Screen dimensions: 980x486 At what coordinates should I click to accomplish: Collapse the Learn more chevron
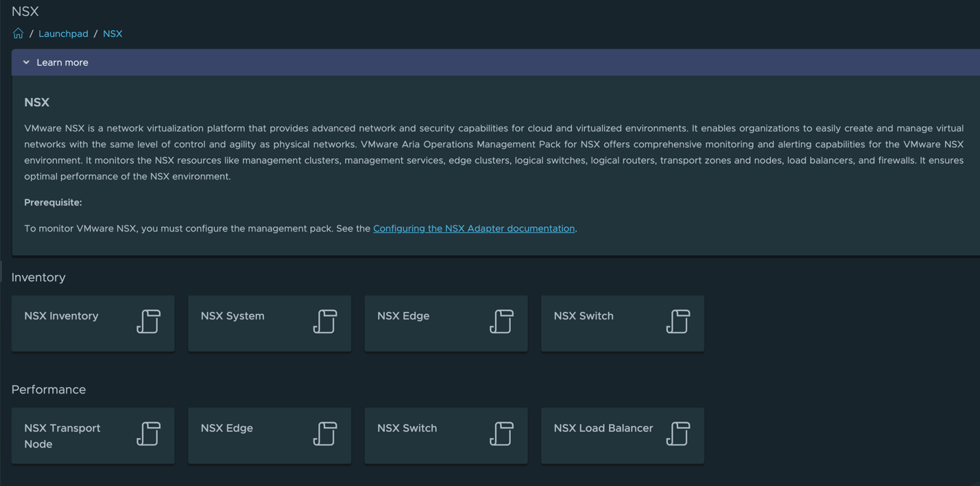[x=26, y=62]
